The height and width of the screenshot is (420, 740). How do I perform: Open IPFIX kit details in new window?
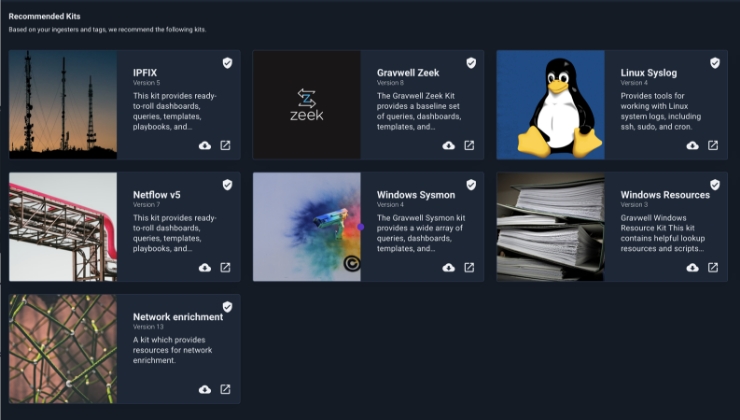coord(226,145)
